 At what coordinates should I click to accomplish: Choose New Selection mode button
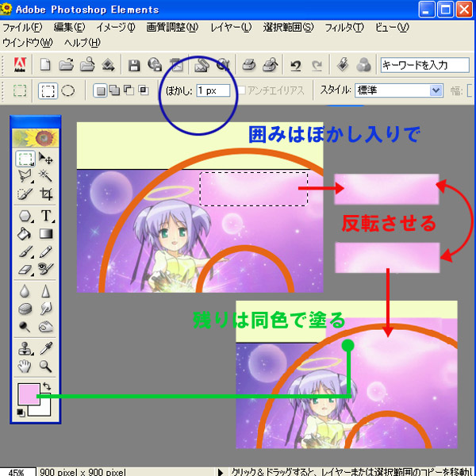click(100, 90)
